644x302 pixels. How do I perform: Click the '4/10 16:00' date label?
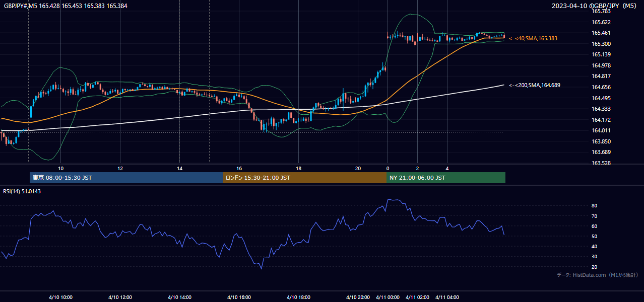pyautogui.click(x=239, y=297)
